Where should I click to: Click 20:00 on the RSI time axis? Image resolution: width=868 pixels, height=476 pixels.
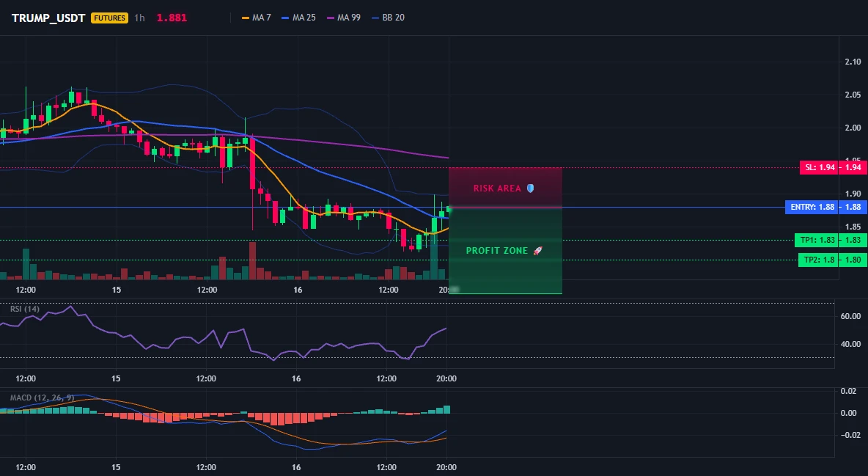[x=446, y=378]
